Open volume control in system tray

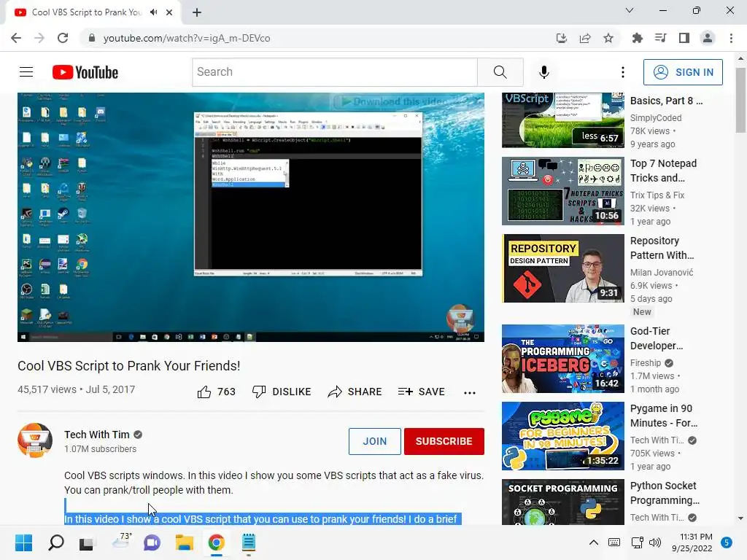pyautogui.click(x=655, y=542)
